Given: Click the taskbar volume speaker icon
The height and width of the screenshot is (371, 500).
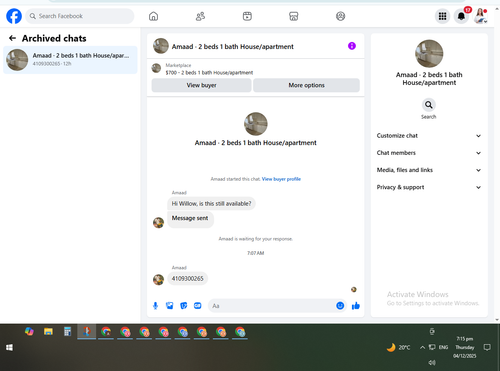Looking at the screenshot, I should pos(432,362).
